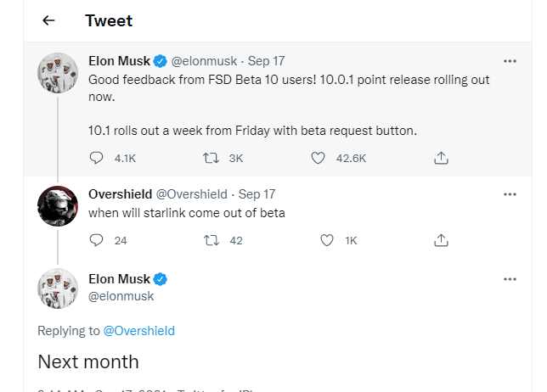The height and width of the screenshot is (392, 547).
Task: Like Overshield's starlink tweet
Action: (327, 240)
